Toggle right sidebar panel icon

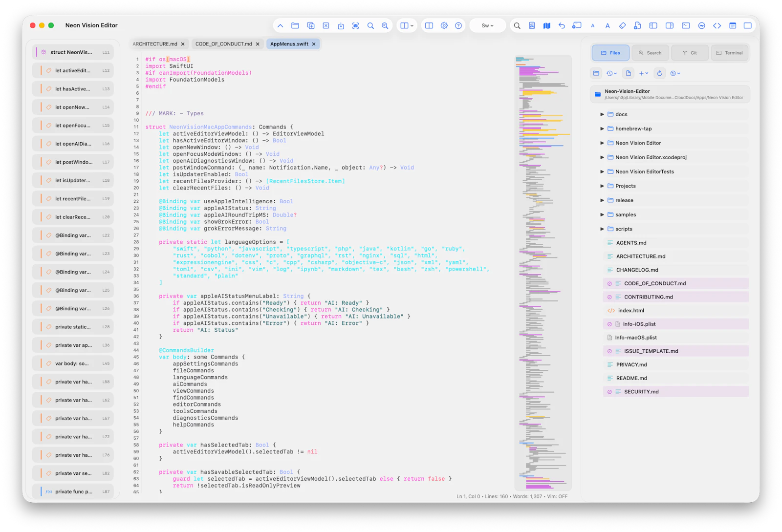(670, 26)
